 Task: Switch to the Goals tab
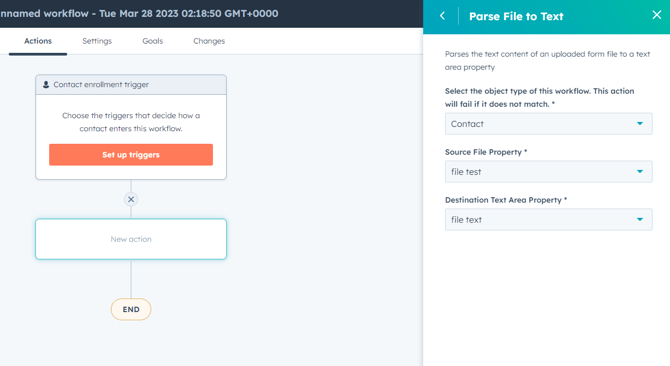[153, 41]
